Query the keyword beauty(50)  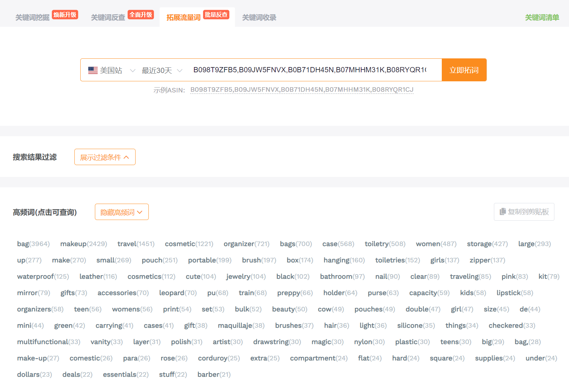point(290,309)
